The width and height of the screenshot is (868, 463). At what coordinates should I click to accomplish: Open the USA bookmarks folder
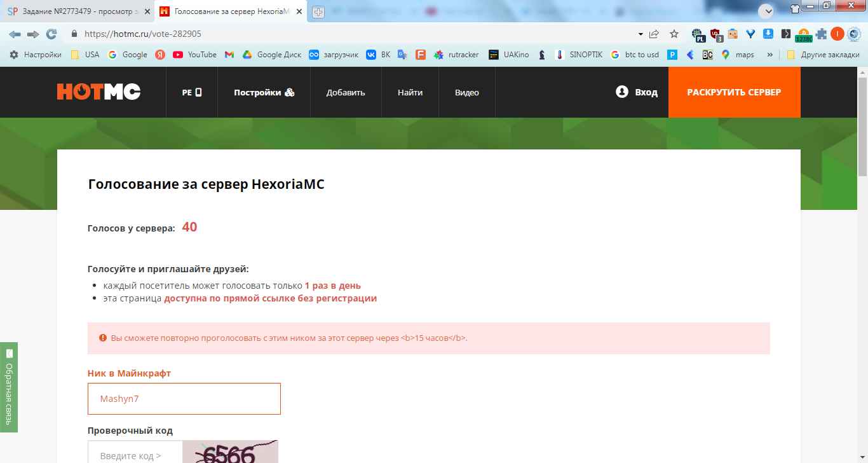[85, 55]
